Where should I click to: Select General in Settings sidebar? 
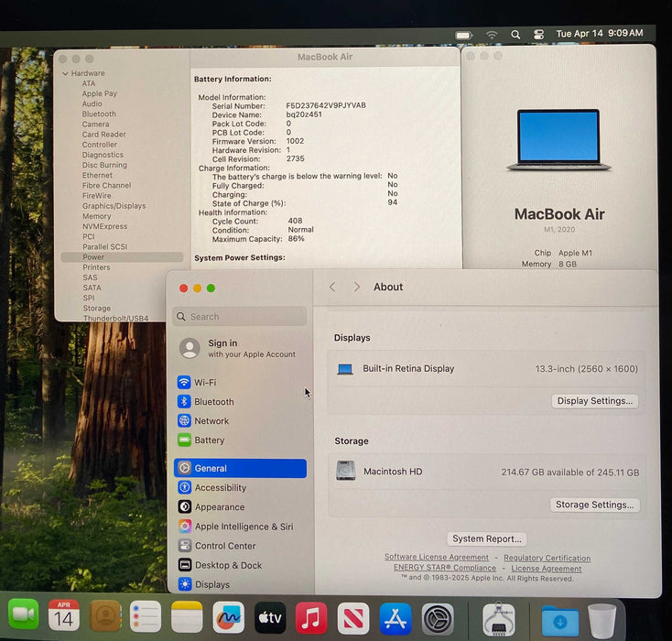[x=240, y=468]
